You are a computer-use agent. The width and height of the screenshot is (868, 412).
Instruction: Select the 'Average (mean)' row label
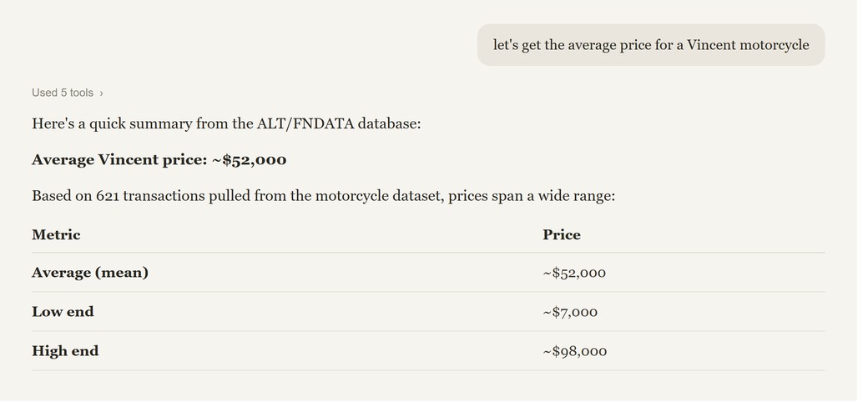pos(90,273)
